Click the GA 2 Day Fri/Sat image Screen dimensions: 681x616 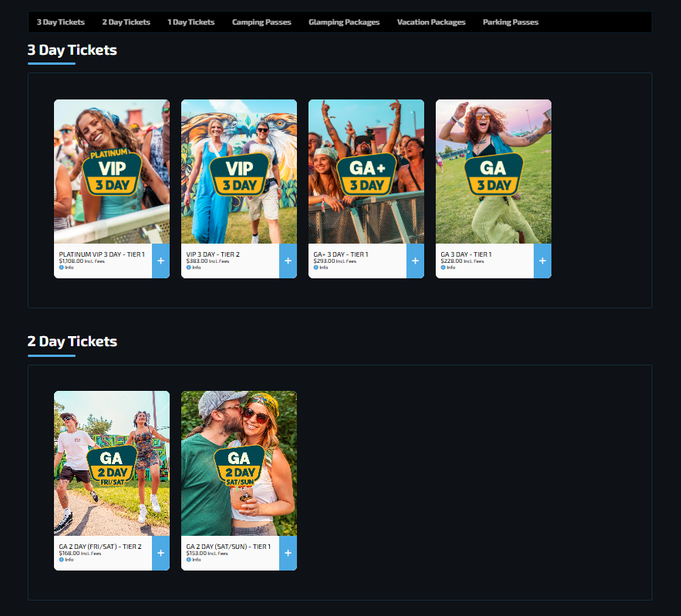pos(112,463)
